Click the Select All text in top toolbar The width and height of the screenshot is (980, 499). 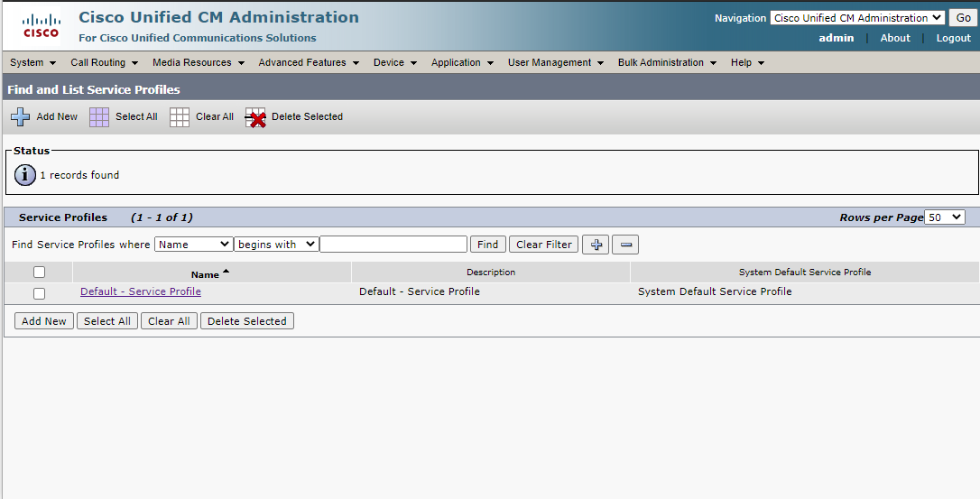(136, 116)
